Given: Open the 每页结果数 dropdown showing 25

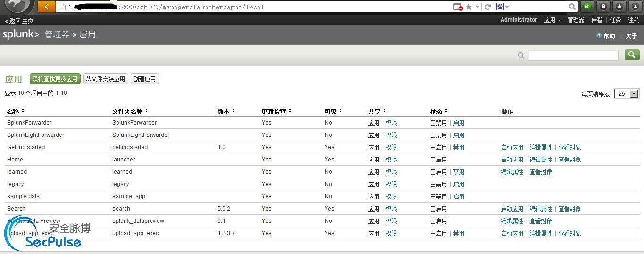Looking at the screenshot, I should pyautogui.click(x=627, y=93).
